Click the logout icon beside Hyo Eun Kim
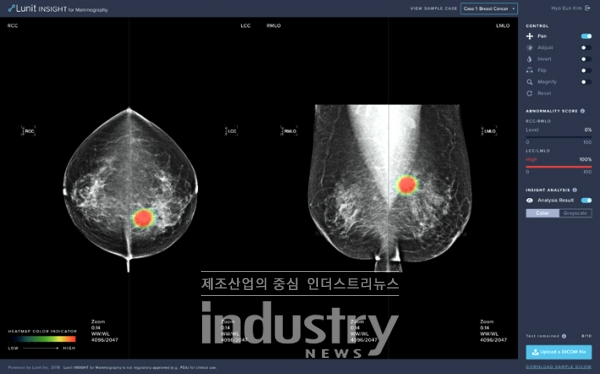Image resolution: width=600 pixels, height=374 pixels. click(588, 8)
